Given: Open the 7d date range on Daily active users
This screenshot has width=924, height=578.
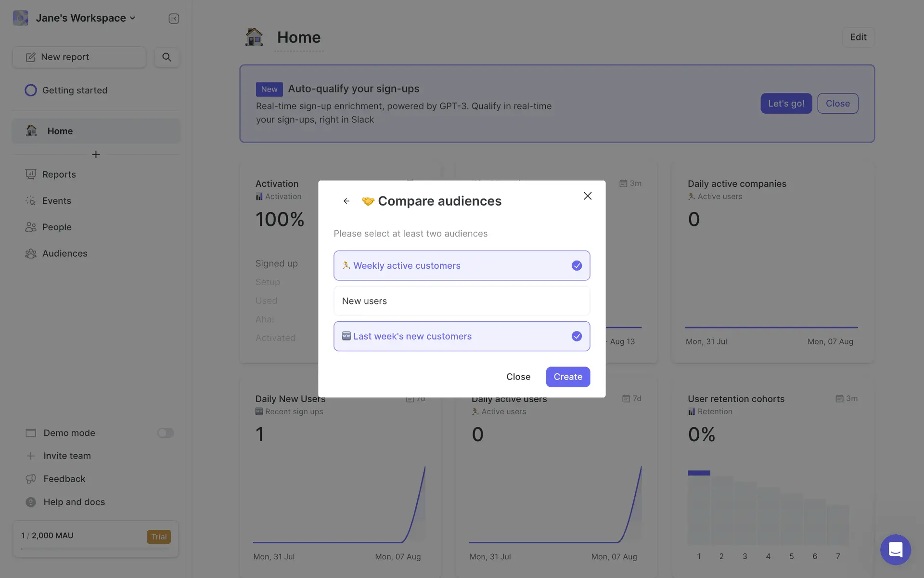Looking at the screenshot, I should pyautogui.click(x=631, y=399).
